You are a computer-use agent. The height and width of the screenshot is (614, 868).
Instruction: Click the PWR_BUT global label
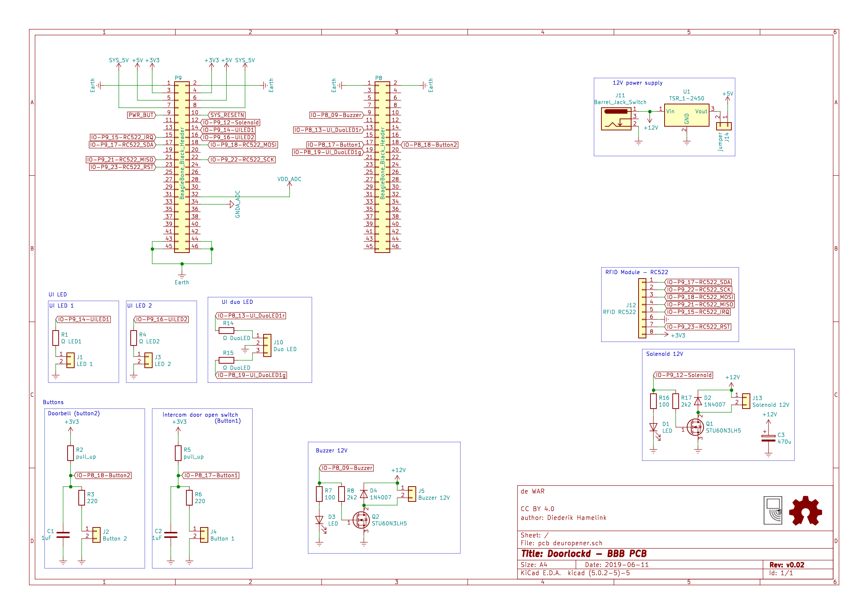[x=141, y=115]
